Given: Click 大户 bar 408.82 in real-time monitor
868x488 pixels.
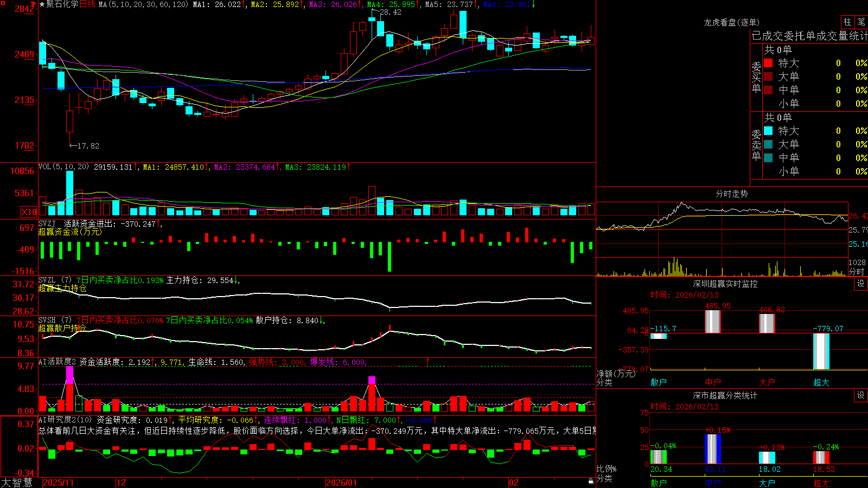Looking at the screenshot, I should 767,323.
